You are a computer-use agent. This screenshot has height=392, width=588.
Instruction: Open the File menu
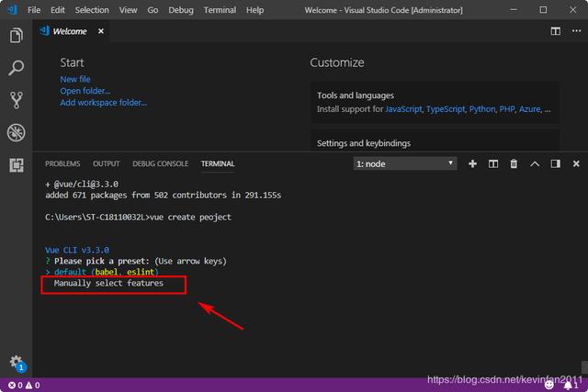pos(34,10)
